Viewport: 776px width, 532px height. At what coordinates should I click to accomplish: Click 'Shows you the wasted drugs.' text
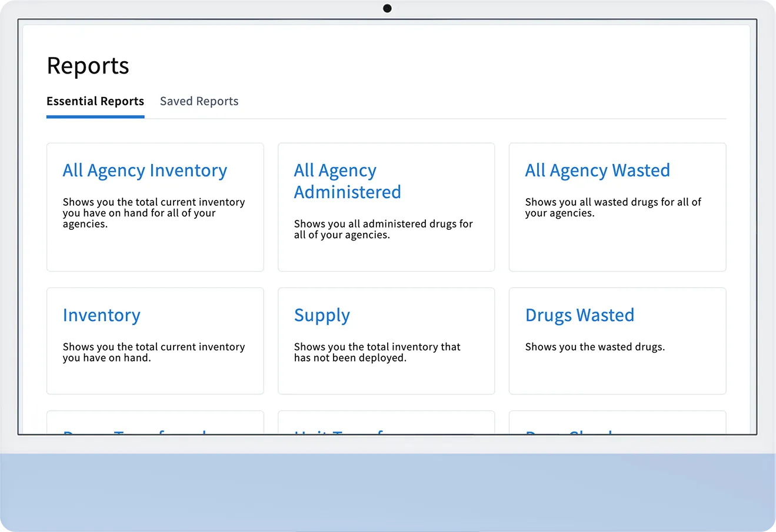595,347
